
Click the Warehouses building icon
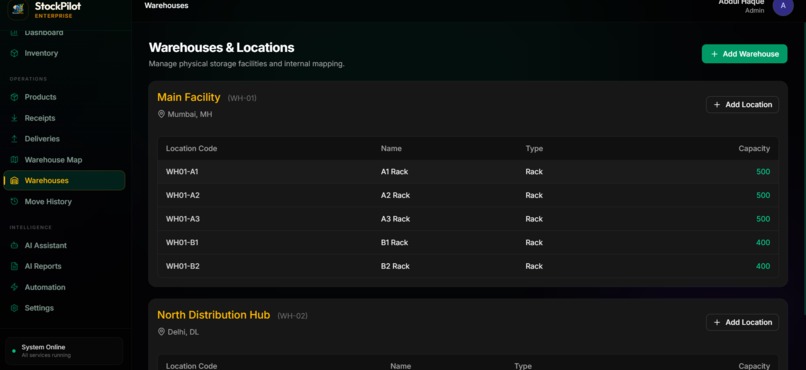pos(14,180)
